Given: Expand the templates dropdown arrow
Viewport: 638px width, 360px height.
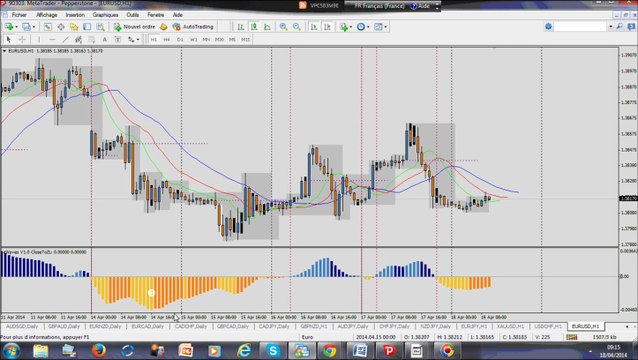Looking at the screenshot, I should click(x=385, y=27).
